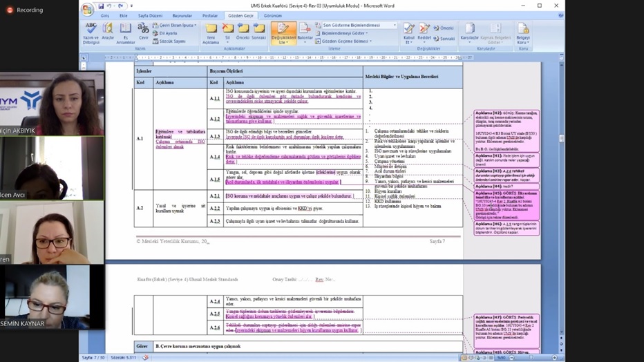
Task: Click cell A.2.1 in the table
Action: click(215, 196)
